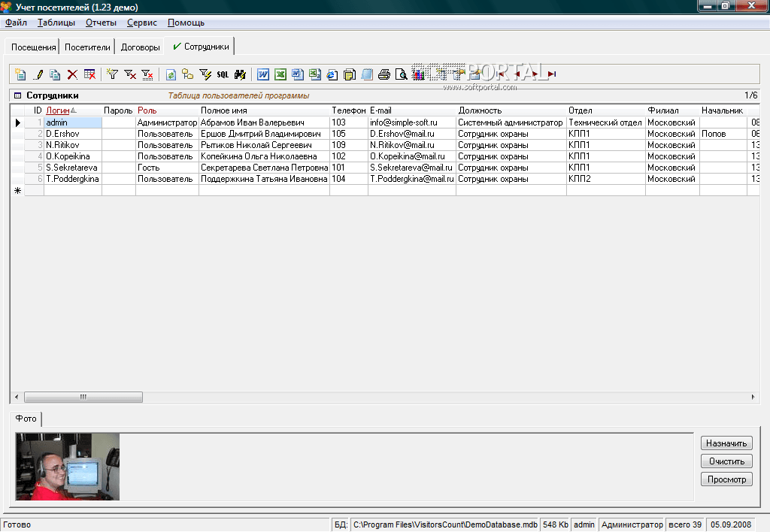Click the bar chart icon
Viewport: 770px width, 532px height.
418,74
